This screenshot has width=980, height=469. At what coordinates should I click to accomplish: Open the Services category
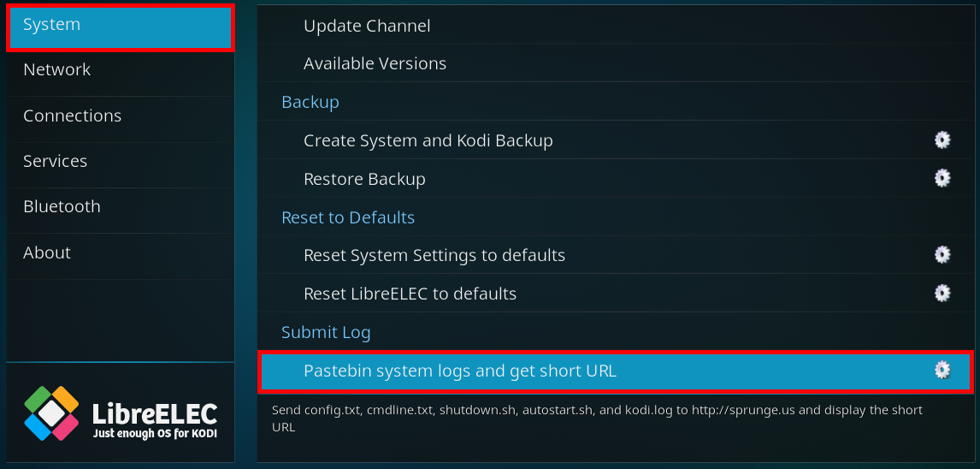121,162
